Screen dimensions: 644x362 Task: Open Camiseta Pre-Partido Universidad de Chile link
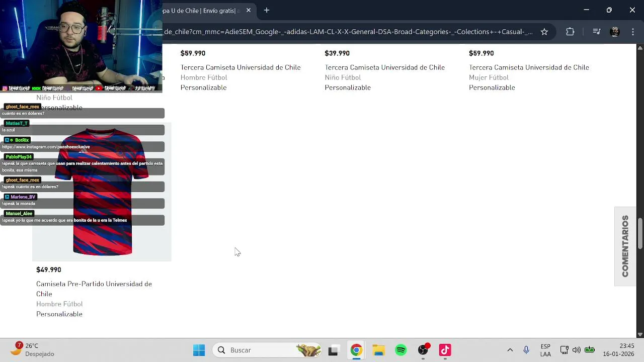94,289
